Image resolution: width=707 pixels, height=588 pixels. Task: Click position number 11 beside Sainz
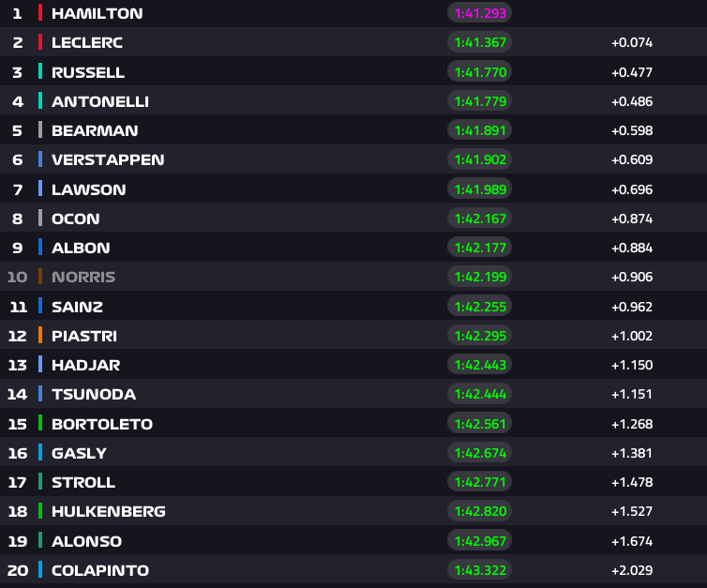pyautogui.click(x=19, y=307)
